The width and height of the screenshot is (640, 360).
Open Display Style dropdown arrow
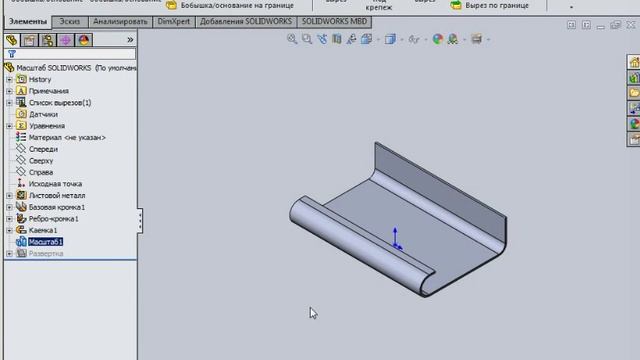pos(402,40)
